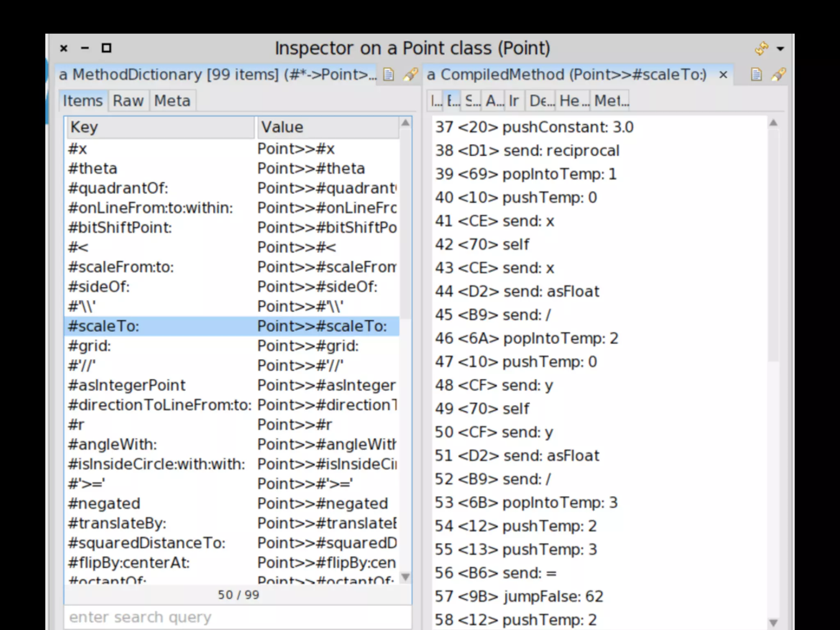840x630 pixels.
Task: Select the #bitShiftPoint: key row
Action: click(232, 228)
